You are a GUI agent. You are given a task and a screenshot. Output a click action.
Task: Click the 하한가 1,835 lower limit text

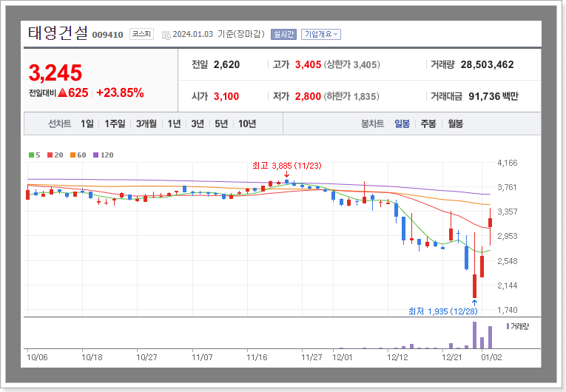click(351, 96)
